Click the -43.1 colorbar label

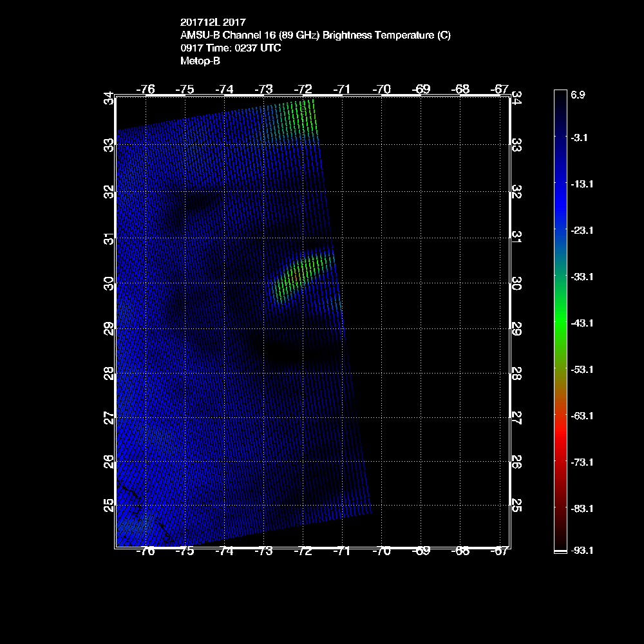582,323
